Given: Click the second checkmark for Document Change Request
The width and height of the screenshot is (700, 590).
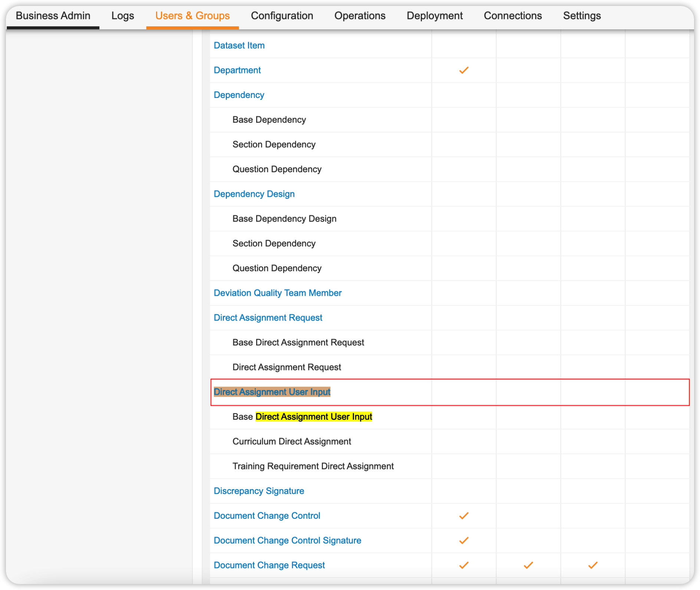Looking at the screenshot, I should [528, 565].
